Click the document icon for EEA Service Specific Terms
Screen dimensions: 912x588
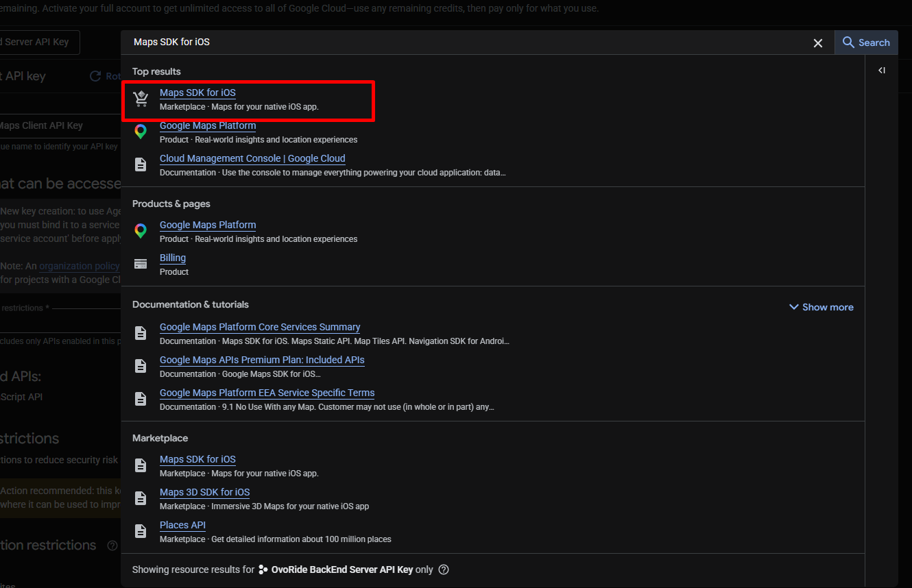coord(141,399)
